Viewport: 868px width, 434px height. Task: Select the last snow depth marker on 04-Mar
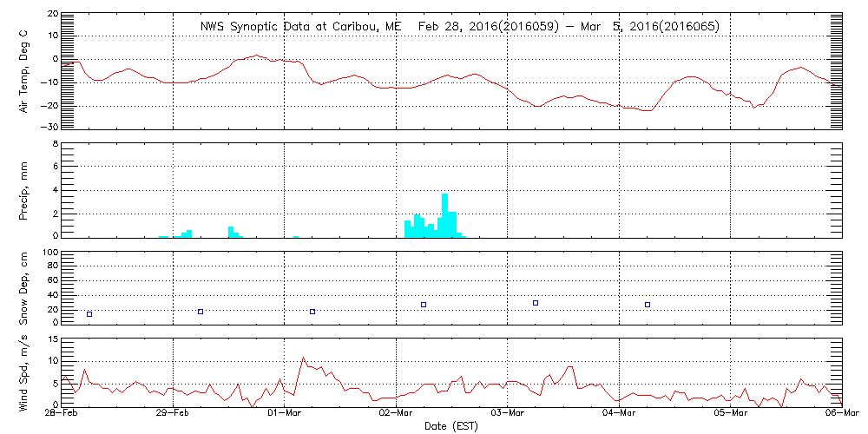pyautogui.click(x=648, y=305)
